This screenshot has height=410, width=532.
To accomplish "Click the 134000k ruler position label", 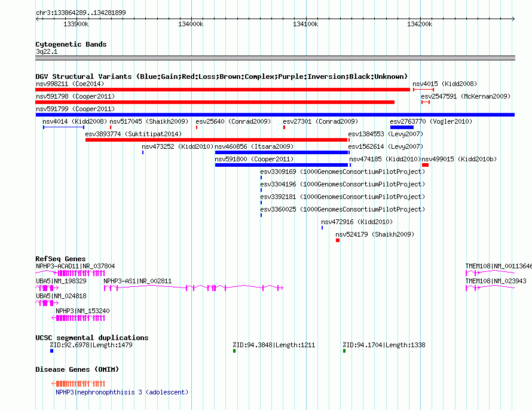I will pyautogui.click(x=191, y=24).
